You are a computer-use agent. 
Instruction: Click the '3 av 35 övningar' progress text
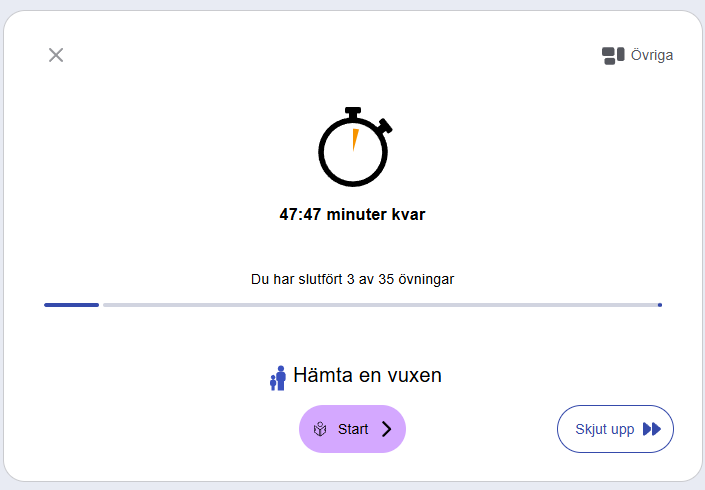(400, 279)
